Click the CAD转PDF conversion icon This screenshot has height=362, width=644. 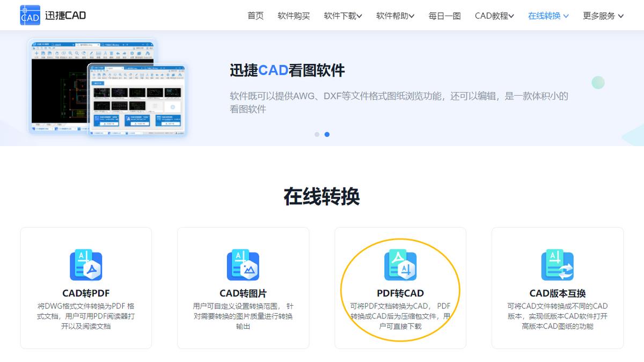tap(86, 264)
